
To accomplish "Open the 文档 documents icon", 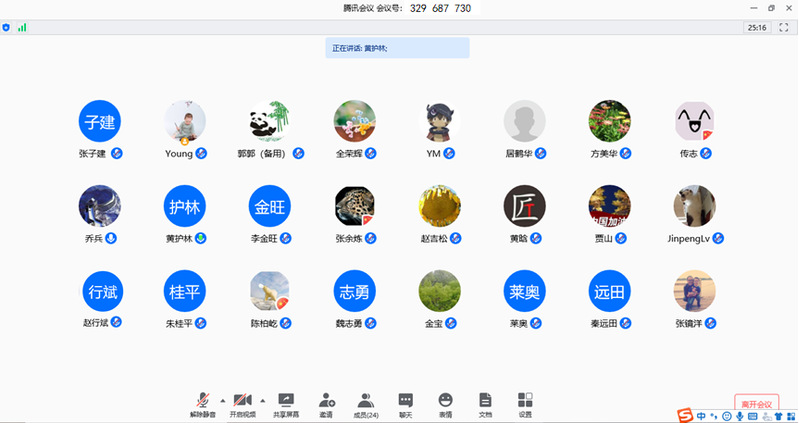I will coord(485,402).
